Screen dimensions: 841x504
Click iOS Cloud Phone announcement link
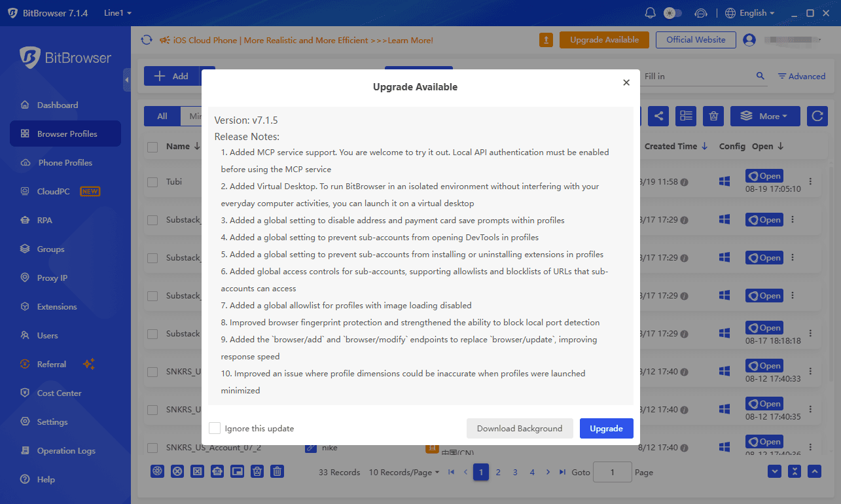(x=303, y=40)
